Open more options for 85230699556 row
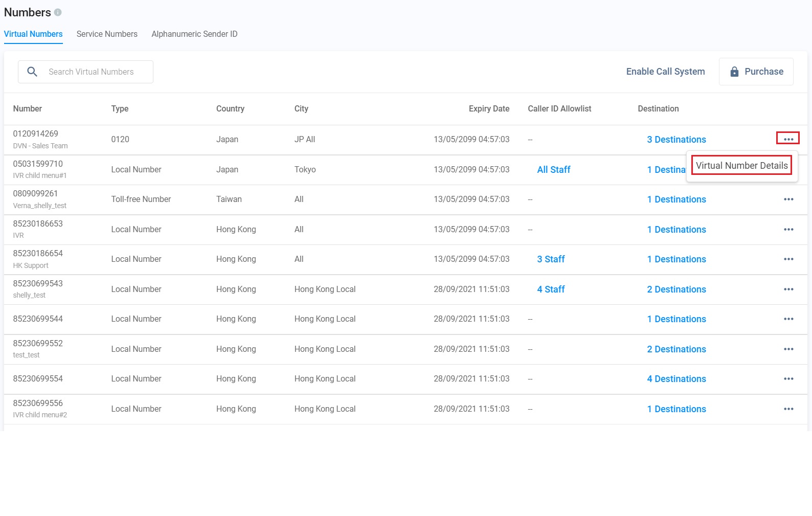812x516 pixels. tap(788, 409)
